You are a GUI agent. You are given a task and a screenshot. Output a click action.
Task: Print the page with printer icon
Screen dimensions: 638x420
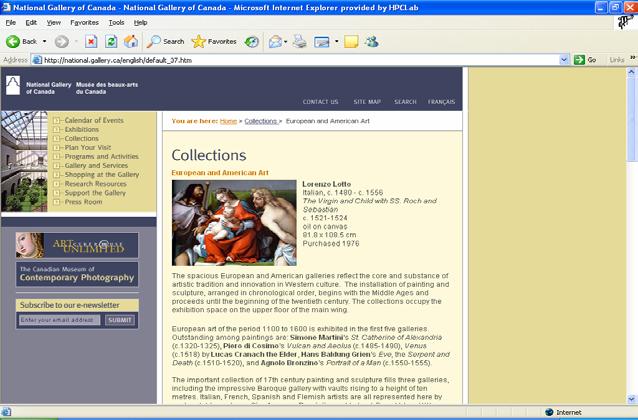[299, 41]
